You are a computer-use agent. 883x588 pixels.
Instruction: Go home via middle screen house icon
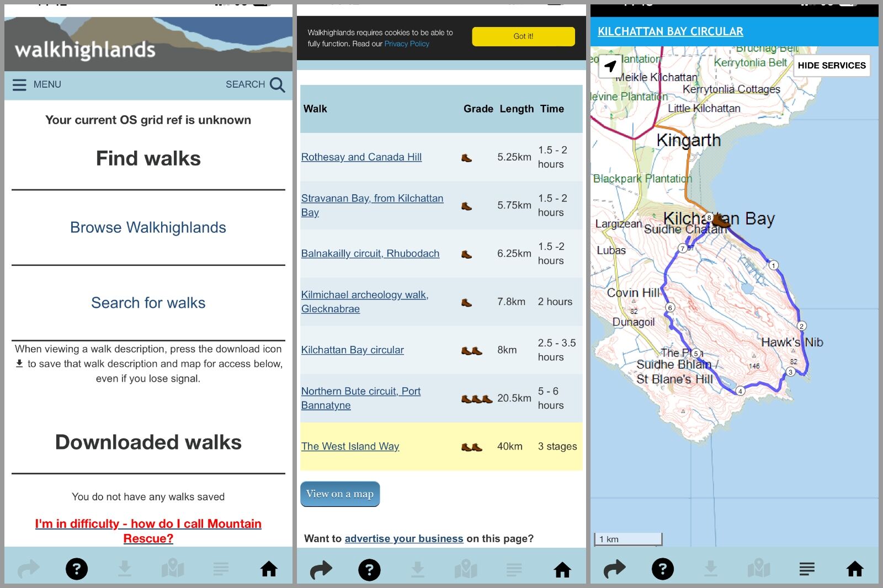tap(562, 570)
